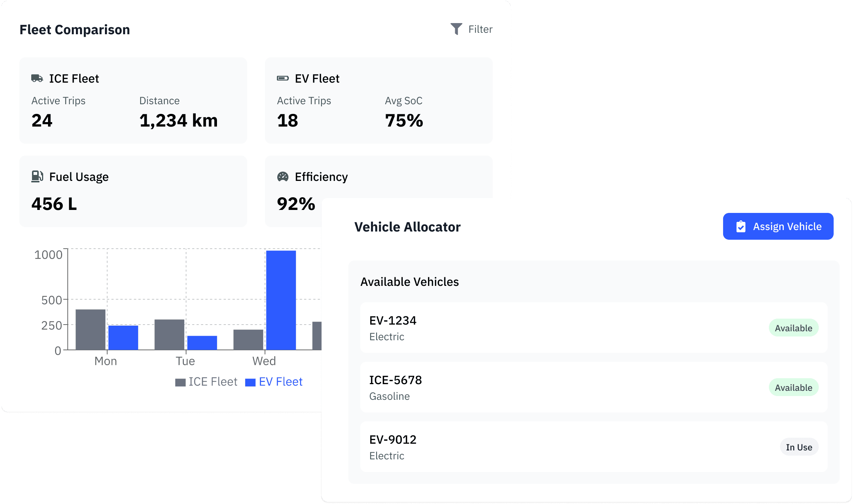Viewport: 853px width, 504px height.
Task: Click the Wed axis label
Action: (x=264, y=361)
